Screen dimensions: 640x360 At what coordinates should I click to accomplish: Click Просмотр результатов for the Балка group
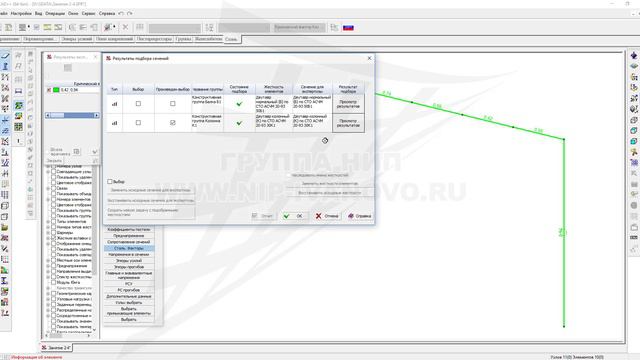(x=348, y=104)
